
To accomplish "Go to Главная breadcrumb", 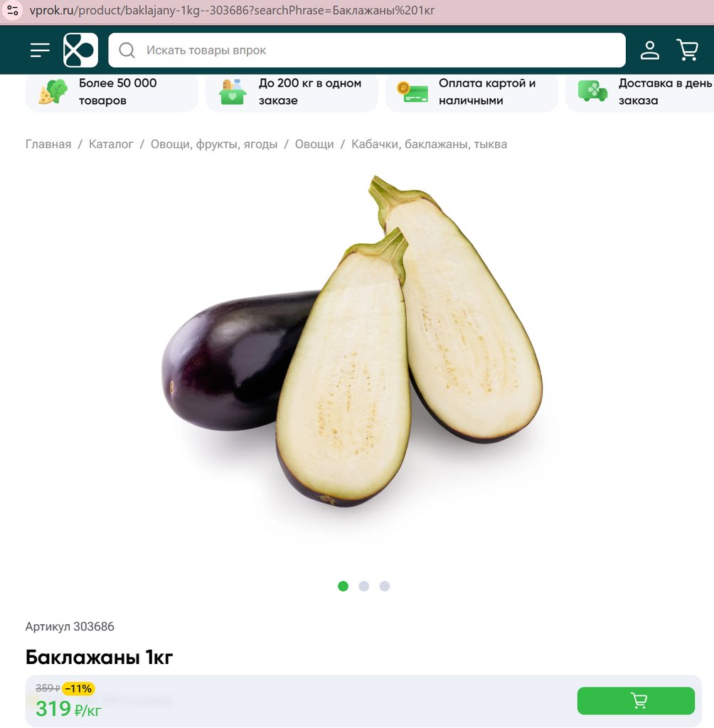I will tap(48, 144).
